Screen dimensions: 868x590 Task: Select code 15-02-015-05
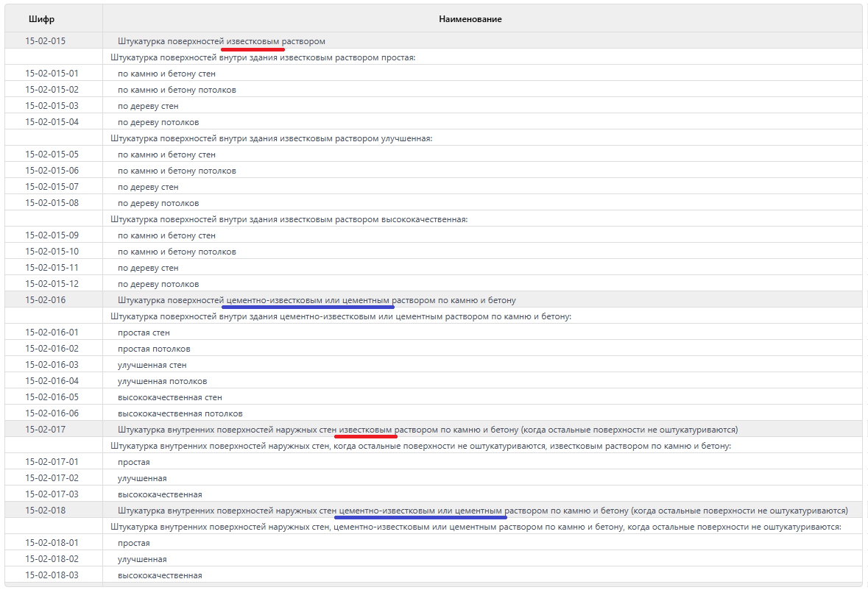point(52,154)
